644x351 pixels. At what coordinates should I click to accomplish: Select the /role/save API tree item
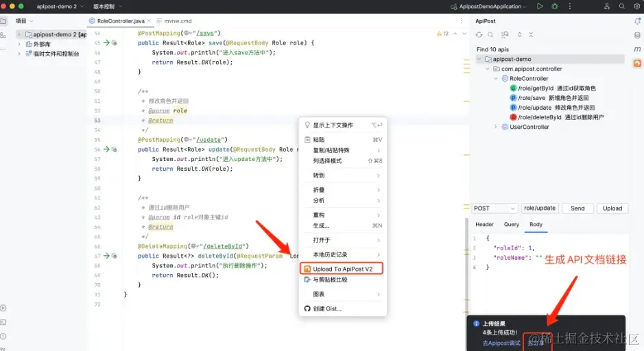[549, 98]
